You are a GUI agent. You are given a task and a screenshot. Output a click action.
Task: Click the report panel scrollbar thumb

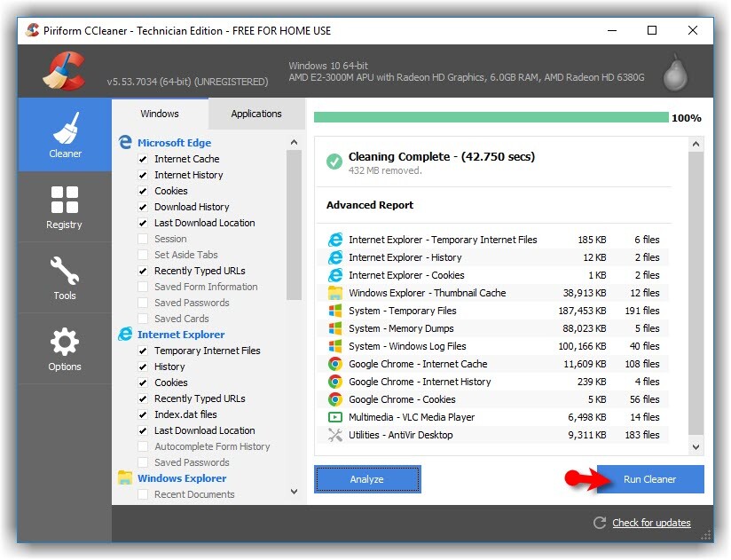pos(696,292)
